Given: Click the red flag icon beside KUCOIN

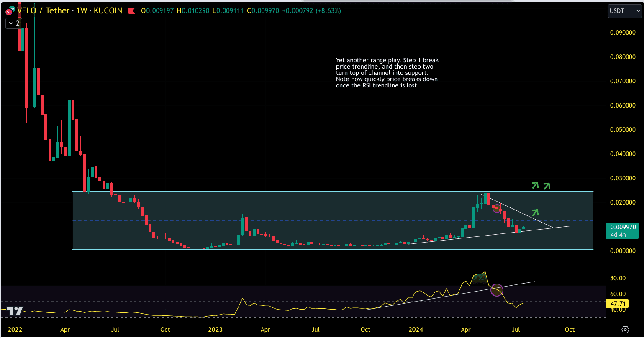Looking at the screenshot, I should (131, 11).
